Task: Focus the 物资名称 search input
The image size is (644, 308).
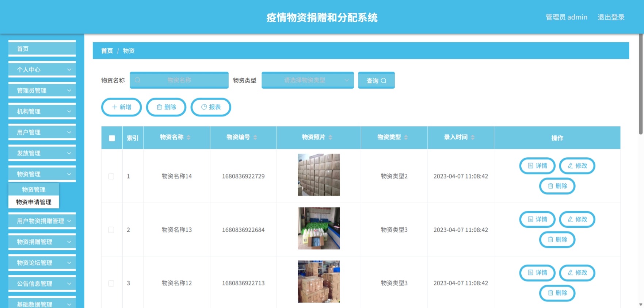Action: click(x=179, y=80)
